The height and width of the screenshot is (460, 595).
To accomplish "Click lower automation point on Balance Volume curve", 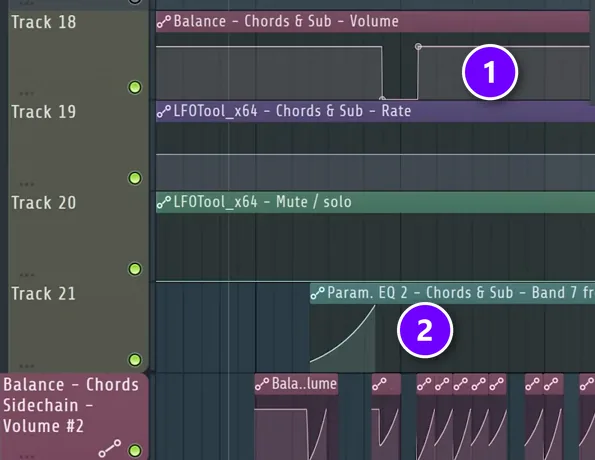I will coord(382,98).
